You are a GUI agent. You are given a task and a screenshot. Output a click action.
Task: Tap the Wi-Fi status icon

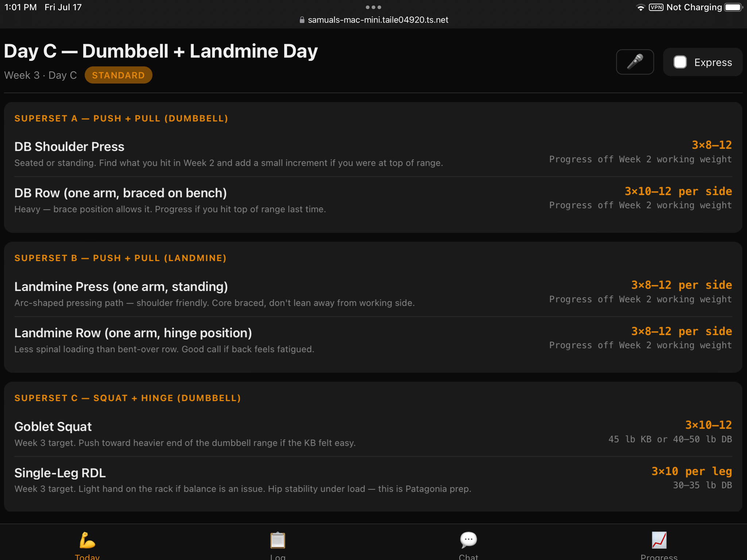(x=640, y=8)
